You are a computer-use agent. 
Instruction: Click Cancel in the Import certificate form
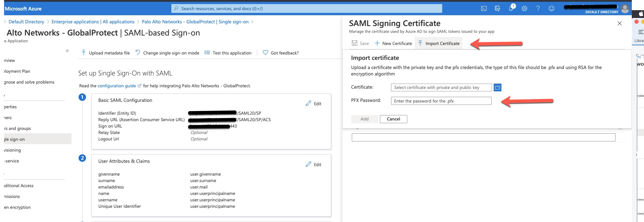393,119
